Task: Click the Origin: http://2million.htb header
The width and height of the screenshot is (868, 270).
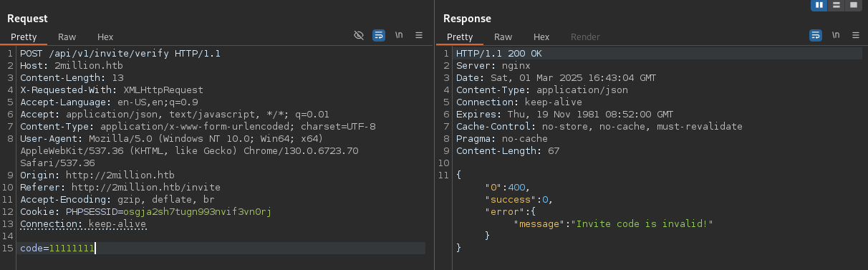Action: [x=97, y=175]
